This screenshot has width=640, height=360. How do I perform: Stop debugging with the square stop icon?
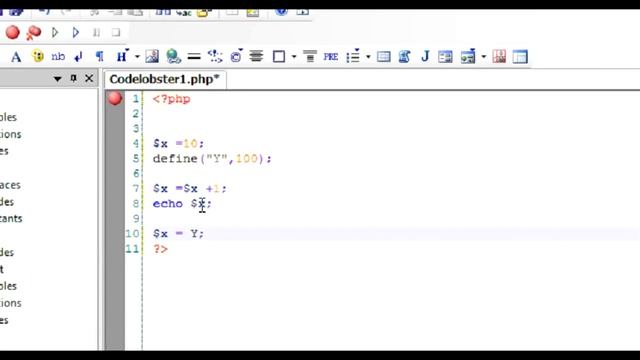tap(116, 32)
